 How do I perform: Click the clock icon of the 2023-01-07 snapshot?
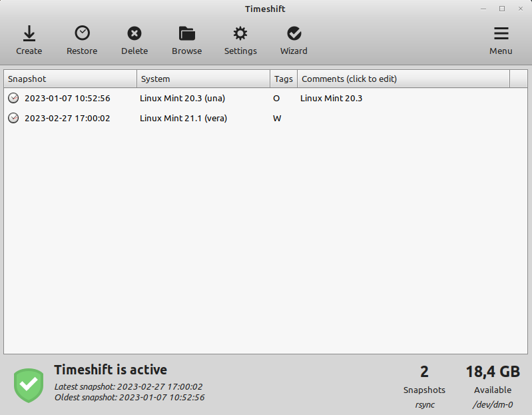point(13,98)
